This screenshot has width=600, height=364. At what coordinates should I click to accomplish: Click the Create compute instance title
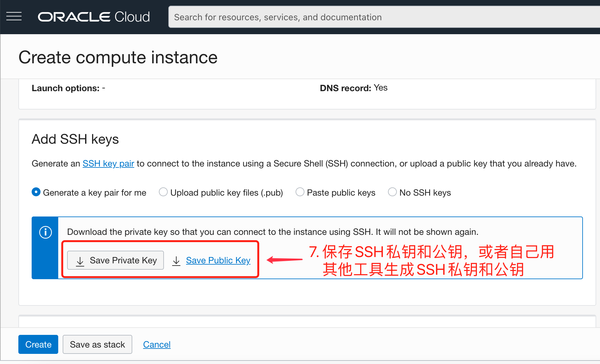coord(118,57)
